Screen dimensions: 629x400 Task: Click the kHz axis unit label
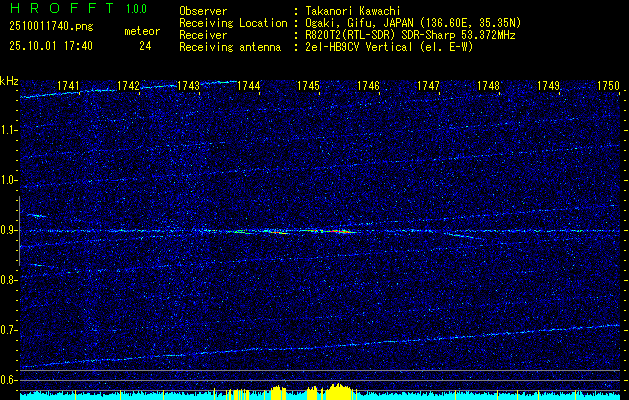point(9,82)
